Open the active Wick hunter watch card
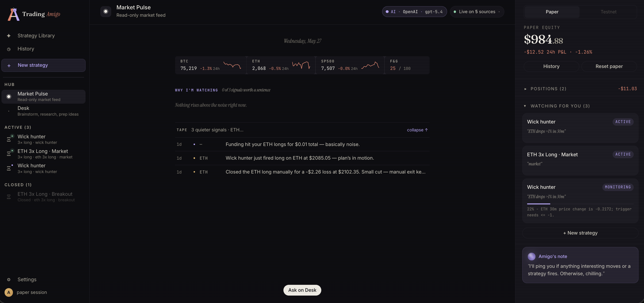644x303 pixels. pos(580,128)
